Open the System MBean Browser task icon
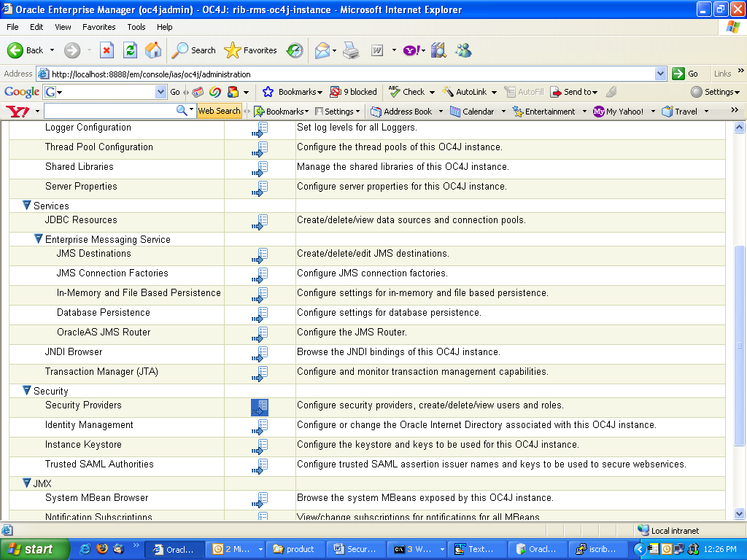 click(x=260, y=499)
